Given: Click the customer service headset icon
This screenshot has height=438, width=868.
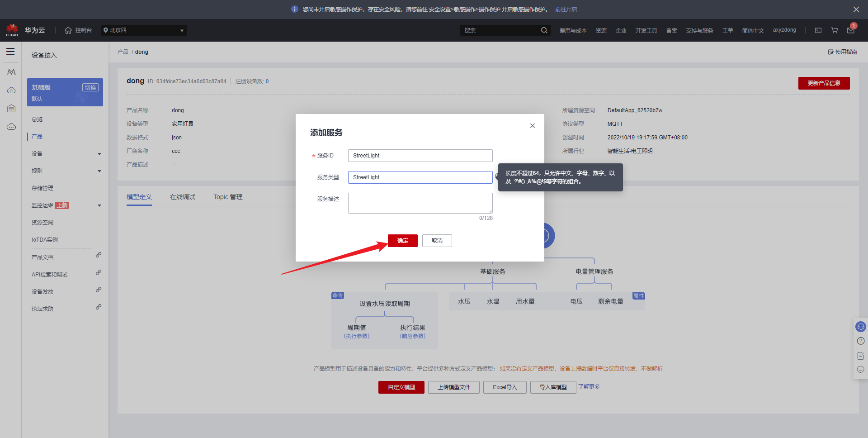Looking at the screenshot, I should (861, 327).
